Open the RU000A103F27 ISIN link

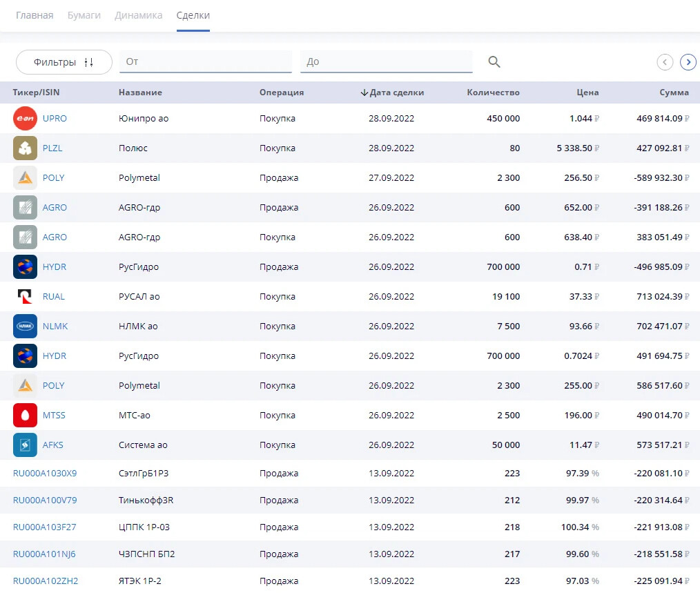[45, 527]
